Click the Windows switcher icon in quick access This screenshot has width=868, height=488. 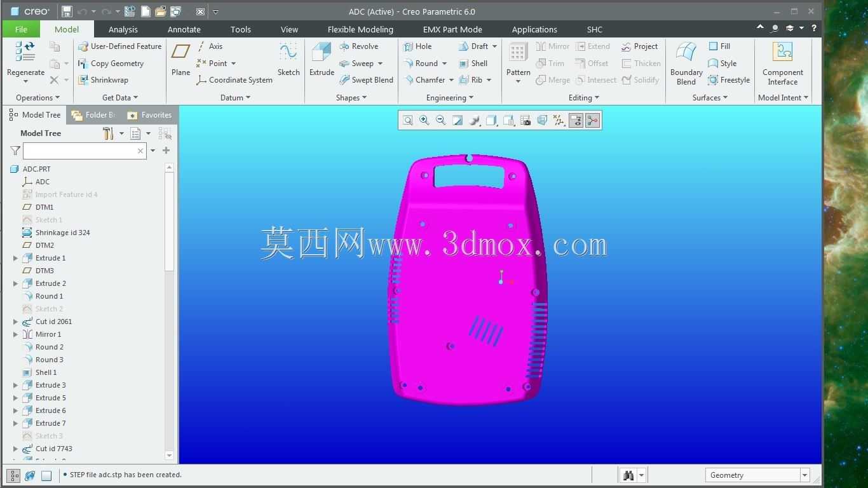(176, 11)
